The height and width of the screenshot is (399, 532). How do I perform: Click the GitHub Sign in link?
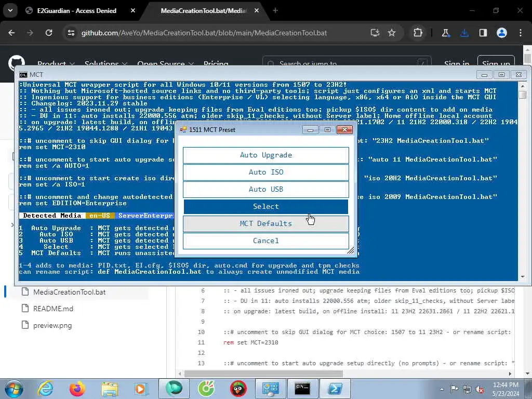[457, 63]
